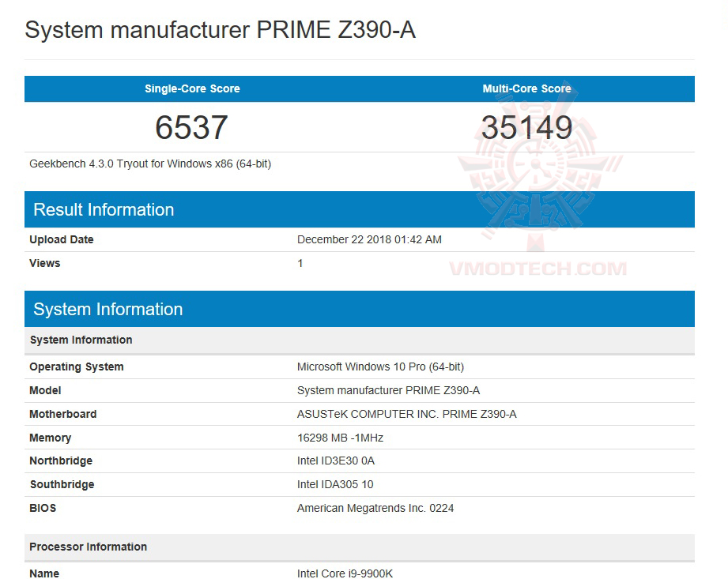This screenshot has width=728, height=579.
Task: Click the ASUSTeK COMPUTER INC. motherboard entry
Action: click(406, 414)
